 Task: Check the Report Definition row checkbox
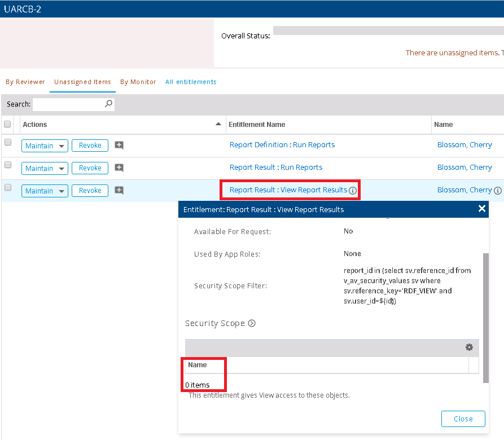pos(8,143)
